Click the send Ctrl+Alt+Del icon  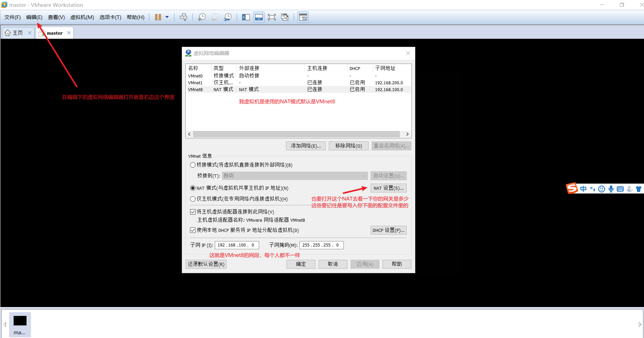pyautogui.click(x=183, y=17)
